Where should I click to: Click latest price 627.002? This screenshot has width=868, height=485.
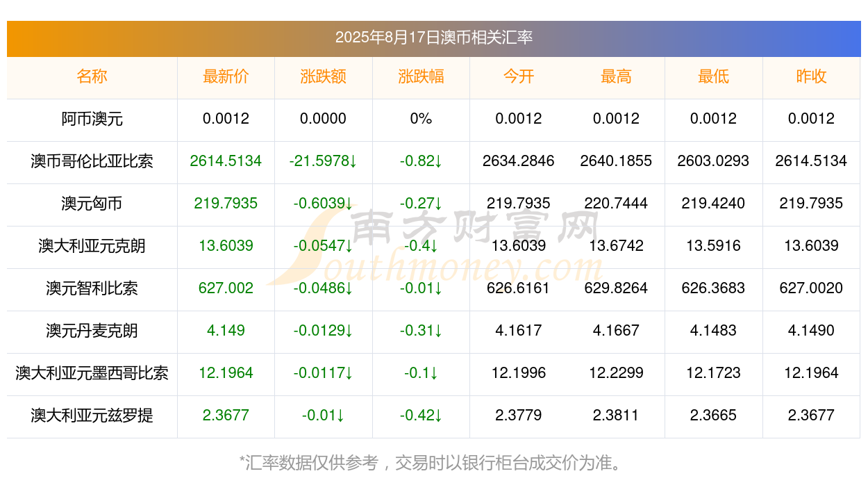click(x=226, y=288)
